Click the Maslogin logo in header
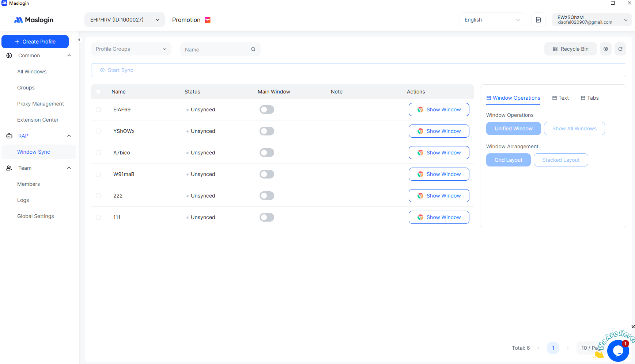The height and width of the screenshot is (364, 635). click(x=34, y=20)
